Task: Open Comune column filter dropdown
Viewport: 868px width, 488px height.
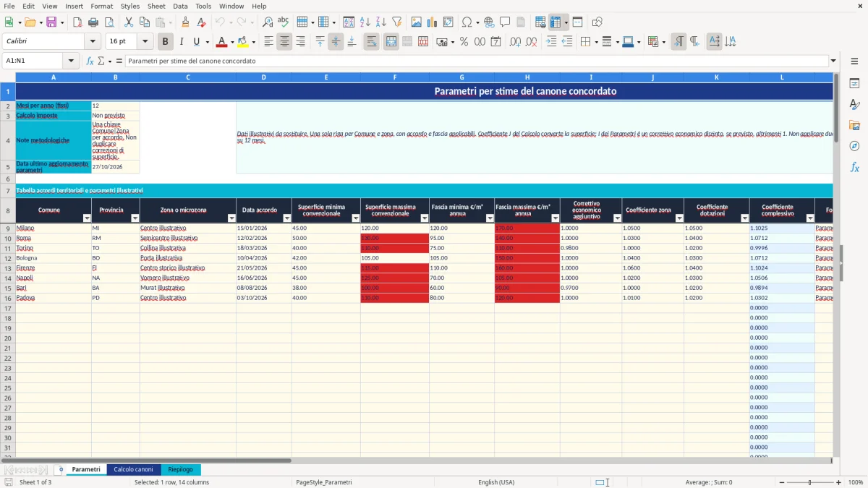Action: tap(87, 218)
